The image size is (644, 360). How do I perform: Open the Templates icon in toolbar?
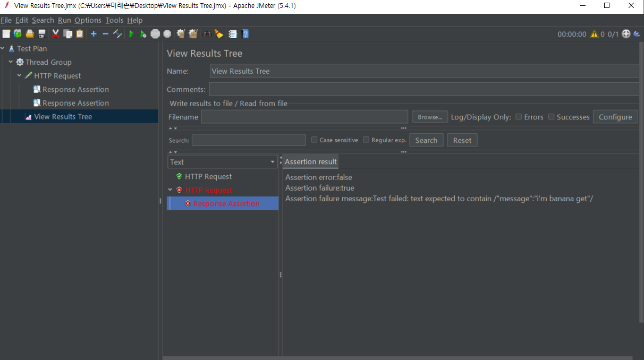tap(18, 34)
